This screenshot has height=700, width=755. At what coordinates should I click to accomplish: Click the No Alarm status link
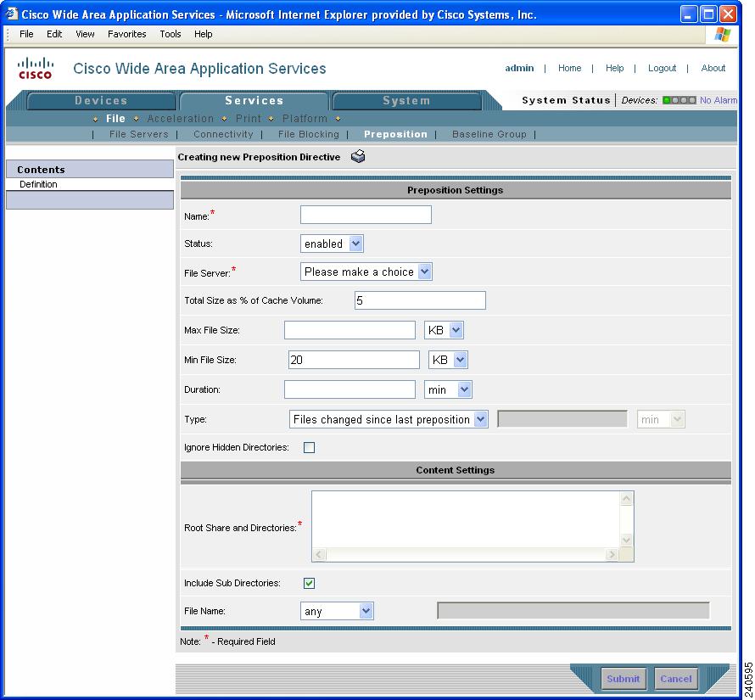pos(718,100)
